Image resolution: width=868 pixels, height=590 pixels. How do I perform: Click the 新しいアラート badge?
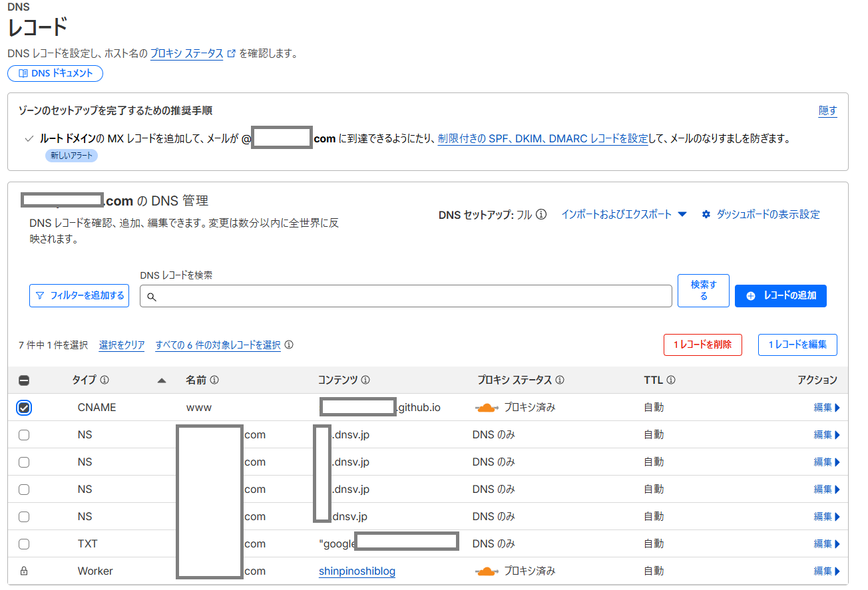71,156
